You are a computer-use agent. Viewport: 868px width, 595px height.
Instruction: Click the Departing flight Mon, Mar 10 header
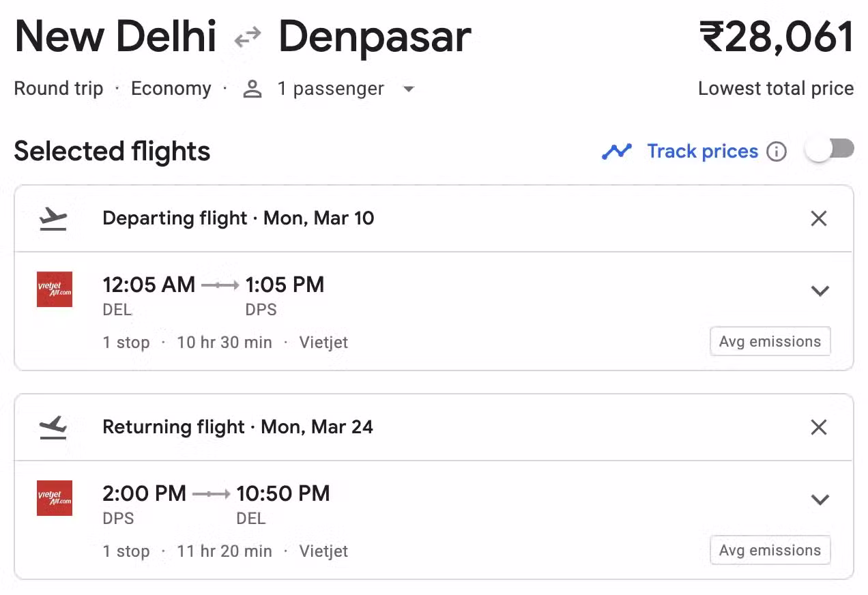pyautogui.click(x=238, y=218)
